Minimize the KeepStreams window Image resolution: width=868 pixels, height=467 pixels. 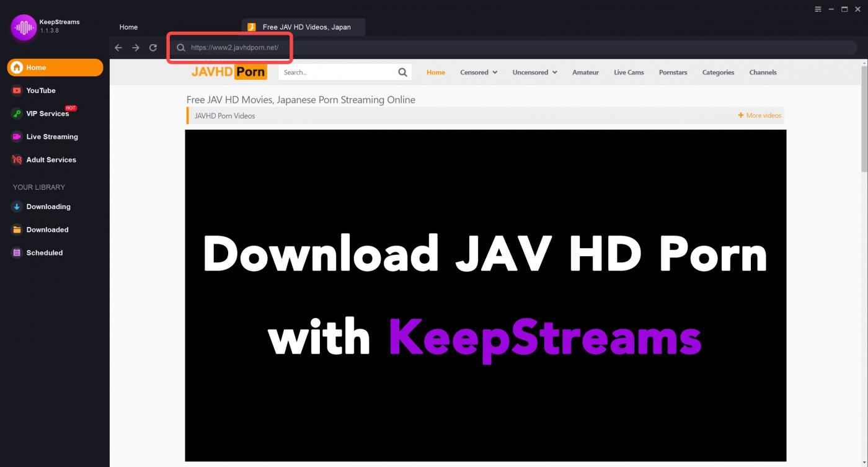pos(831,9)
